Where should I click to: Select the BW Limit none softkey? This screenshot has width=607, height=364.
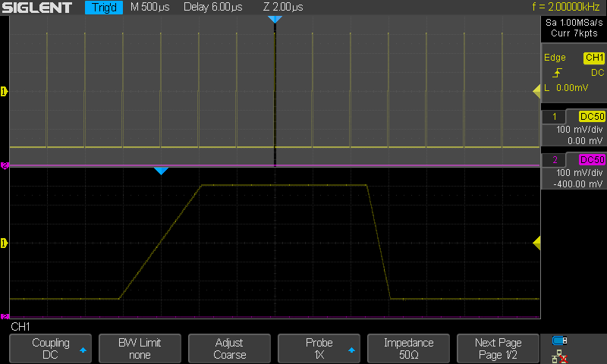click(x=140, y=349)
